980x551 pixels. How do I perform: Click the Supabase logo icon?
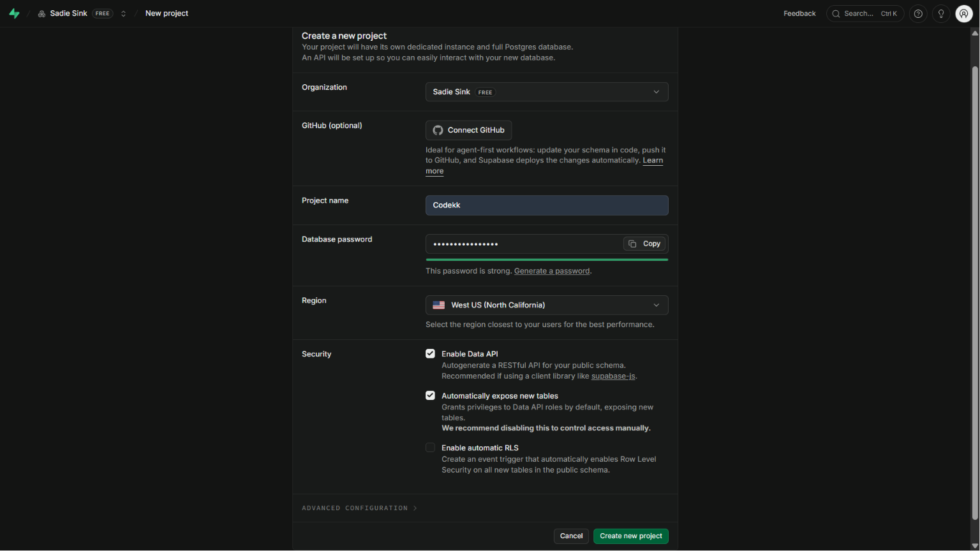pos(14,13)
